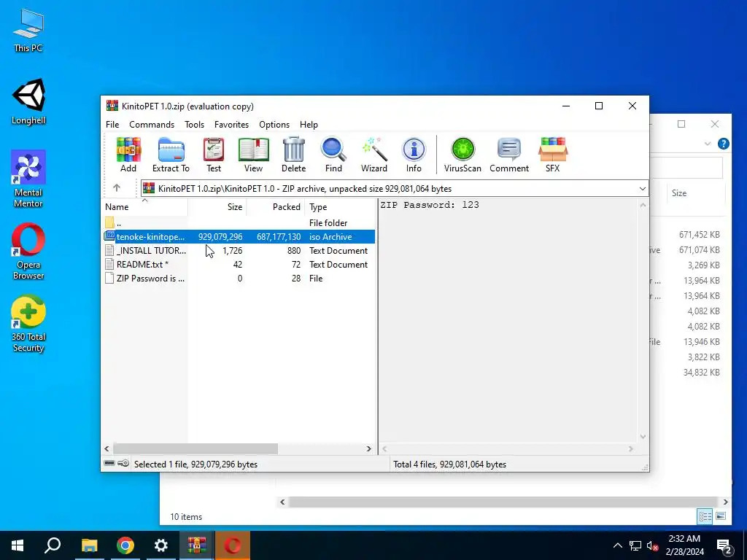Open the File menu
Viewport: 747px width, 560px height.
coord(112,124)
